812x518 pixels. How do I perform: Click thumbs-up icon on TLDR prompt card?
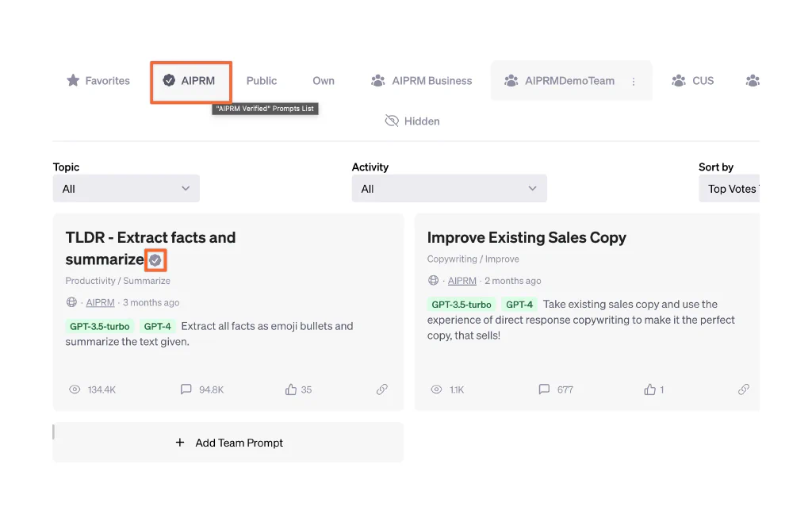pyautogui.click(x=291, y=389)
